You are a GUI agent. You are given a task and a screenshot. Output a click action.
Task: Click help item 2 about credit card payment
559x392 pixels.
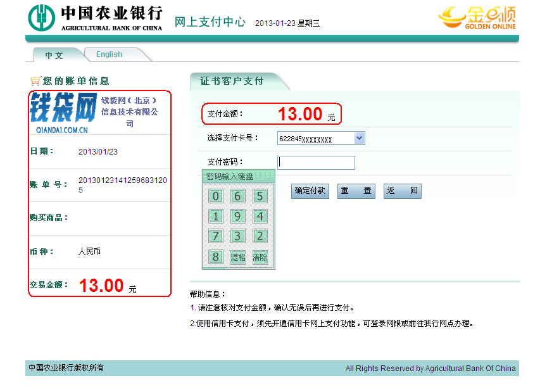332,324
